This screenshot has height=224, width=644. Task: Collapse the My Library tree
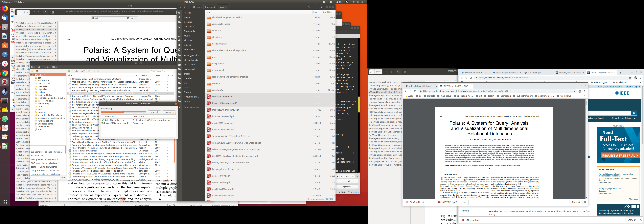coord(31,75)
